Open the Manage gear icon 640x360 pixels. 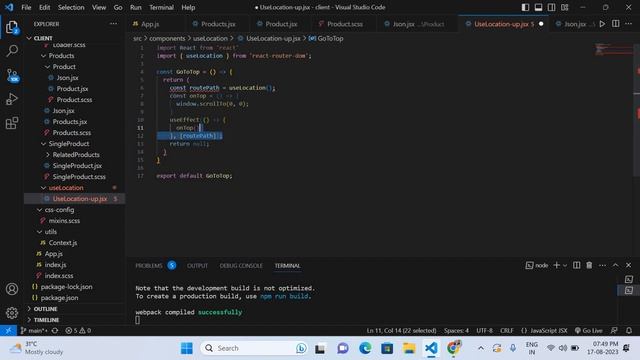pos(12,313)
